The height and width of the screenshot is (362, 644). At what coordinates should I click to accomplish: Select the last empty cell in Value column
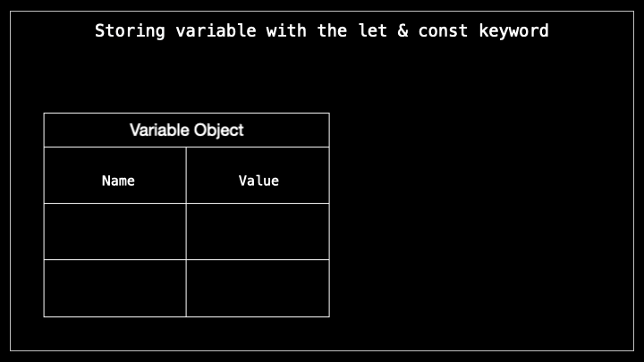258,288
